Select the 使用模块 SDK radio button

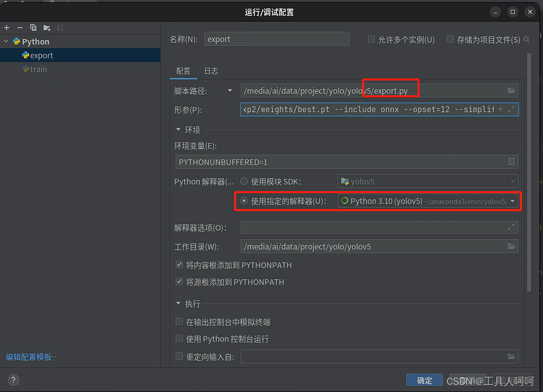pos(244,181)
